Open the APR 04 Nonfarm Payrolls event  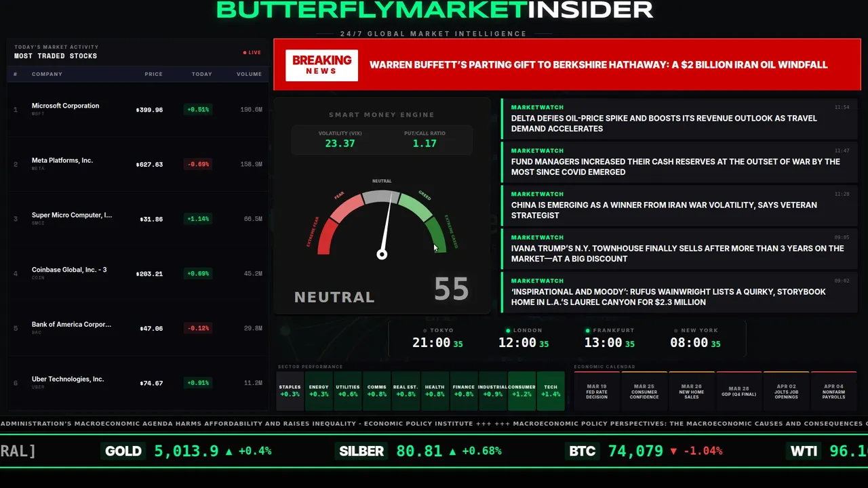point(834,391)
